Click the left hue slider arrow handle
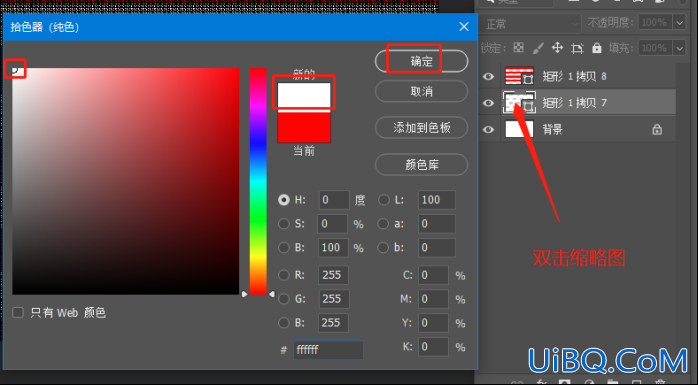The height and width of the screenshot is (385, 698). pos(244,294)
